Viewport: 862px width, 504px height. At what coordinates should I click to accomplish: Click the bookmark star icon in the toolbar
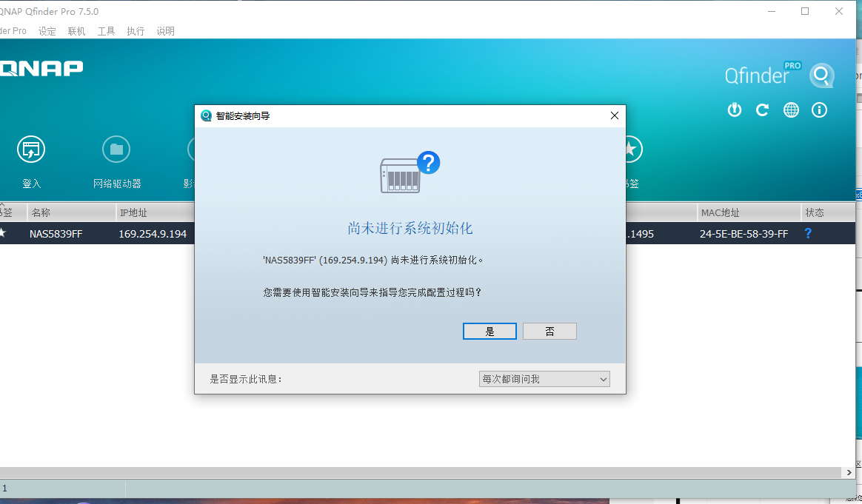[x=629, y=149]
